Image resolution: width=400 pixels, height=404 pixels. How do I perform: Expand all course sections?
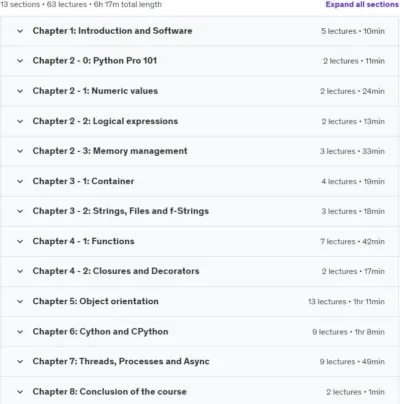tap(362, 4)
